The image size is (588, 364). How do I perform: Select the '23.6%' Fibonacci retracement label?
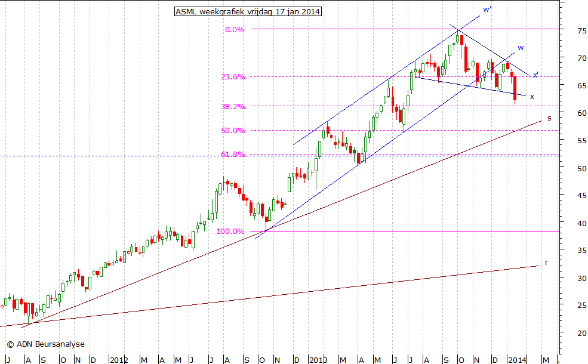point(233,77)
